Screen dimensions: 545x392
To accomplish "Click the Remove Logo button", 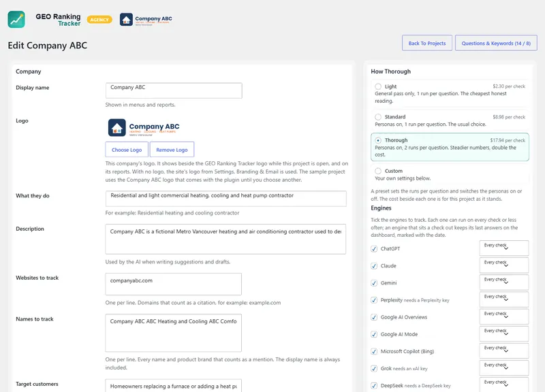I will pos(172,150).
